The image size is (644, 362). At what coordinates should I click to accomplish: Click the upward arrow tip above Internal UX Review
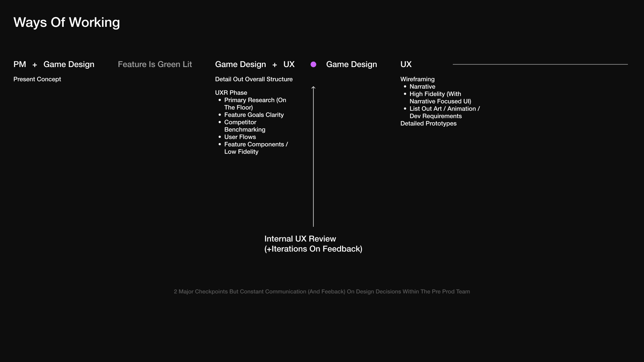pyautogui.click(x=313, y=88)
